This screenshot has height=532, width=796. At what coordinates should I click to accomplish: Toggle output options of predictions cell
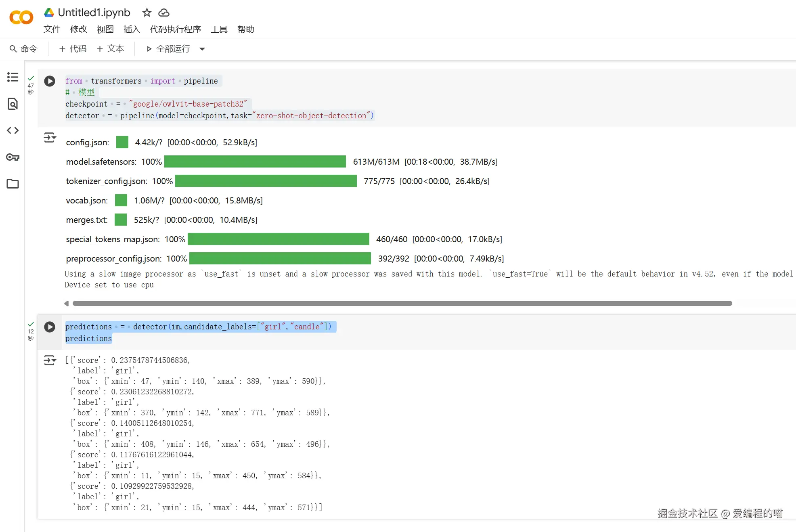(50, 360)
